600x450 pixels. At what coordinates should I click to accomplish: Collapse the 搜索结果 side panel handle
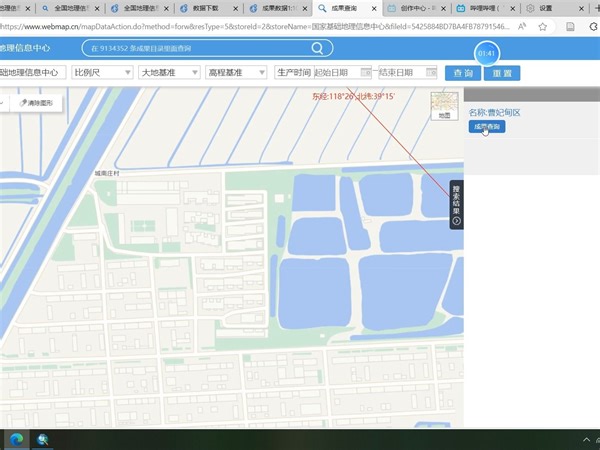(x=457, y=205)
